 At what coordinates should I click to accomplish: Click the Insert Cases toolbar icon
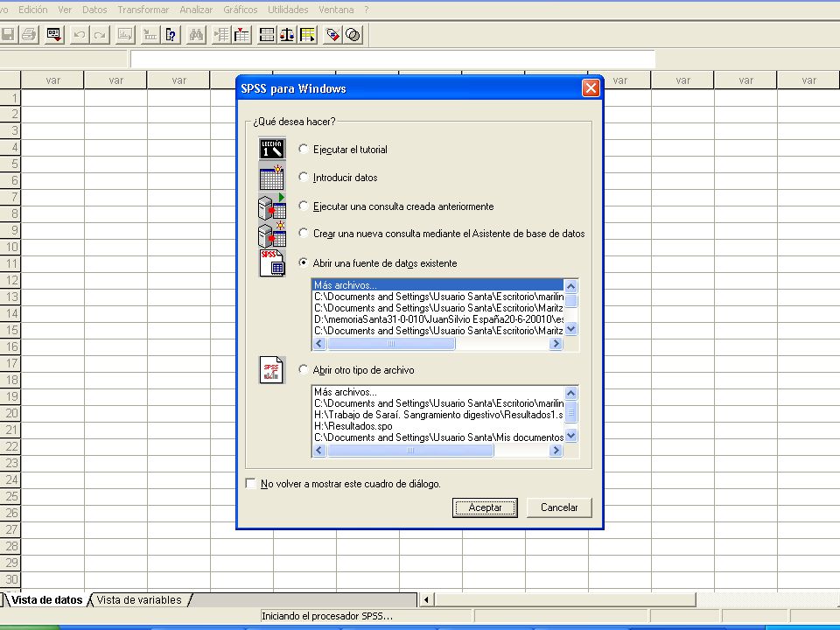pyautogui.click(x=221, y=35)
